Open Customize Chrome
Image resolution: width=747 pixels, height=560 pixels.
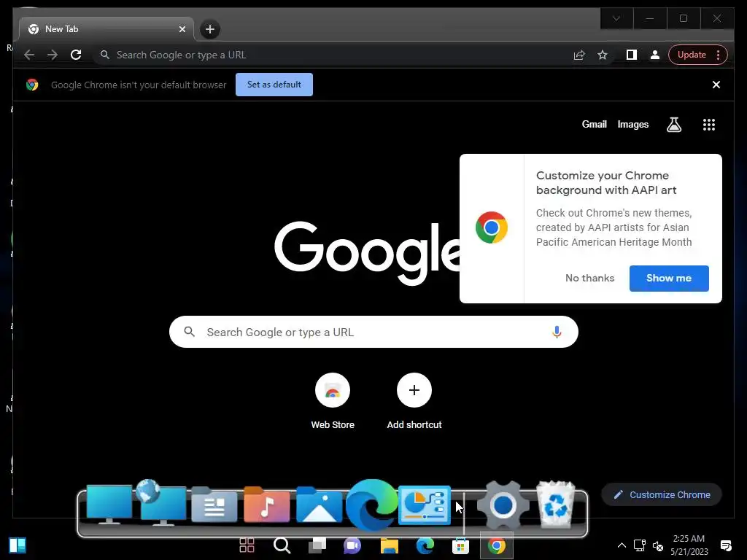[662, 495]
